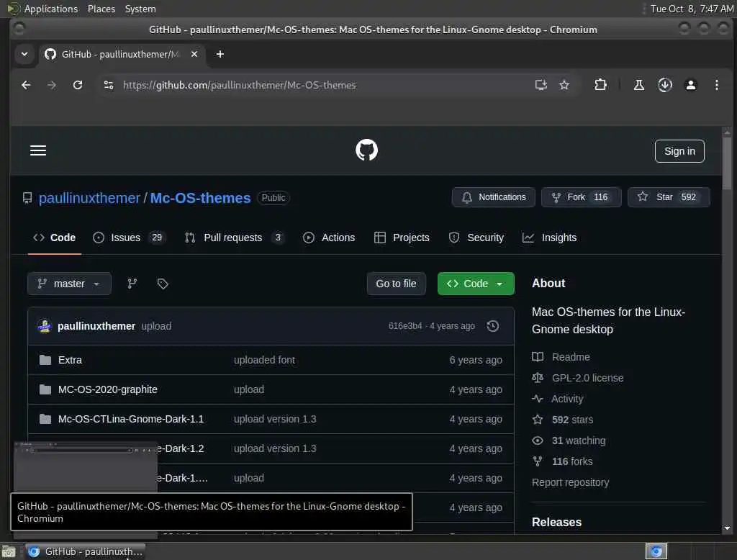Open the GitHub hamburger navigation menu
Screen dimensions: 737x560
tap(38, 150)
